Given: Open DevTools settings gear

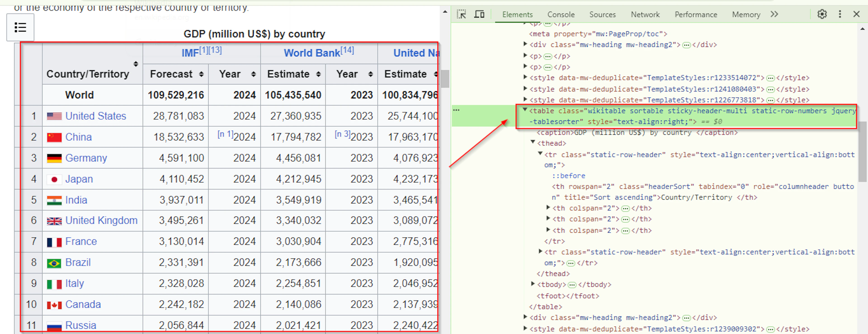Looking at the screenshot, I should click(x=822, y=14).
